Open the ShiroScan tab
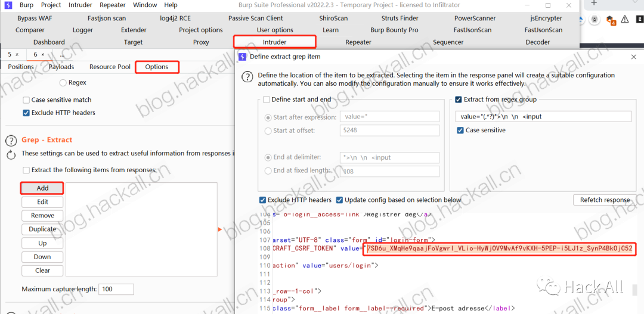The image size is (644, 314). point(333,18)
